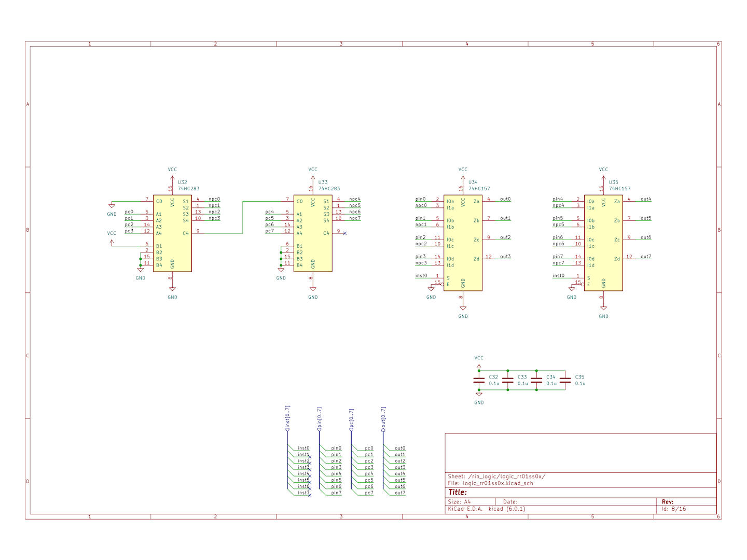The image size is (747, 560).
Task: Select the U33 74HC283 adder chip body
Action: coord(313,233)
